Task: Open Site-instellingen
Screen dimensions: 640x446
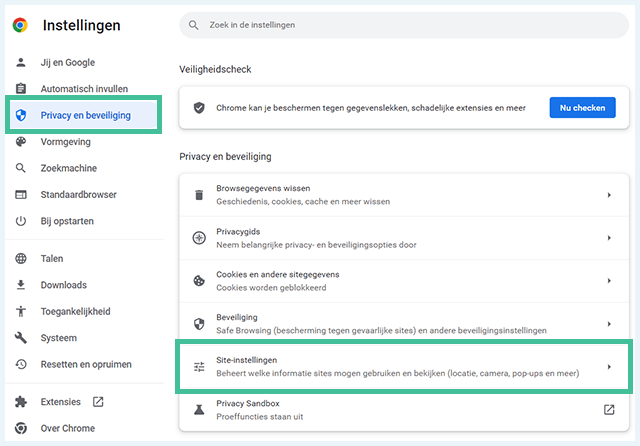Action: [x=404, y=367]
